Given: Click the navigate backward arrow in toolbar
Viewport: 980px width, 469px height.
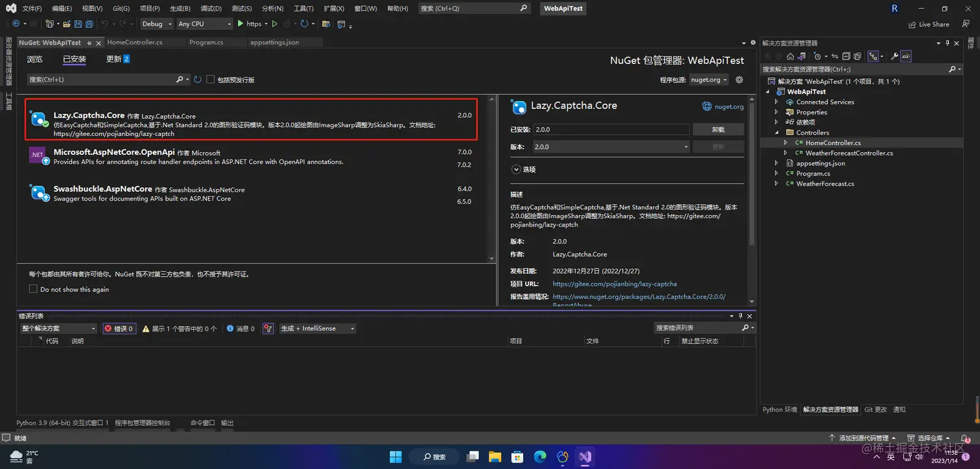Looking at the screenshot, I should click(x=16, y=24).
